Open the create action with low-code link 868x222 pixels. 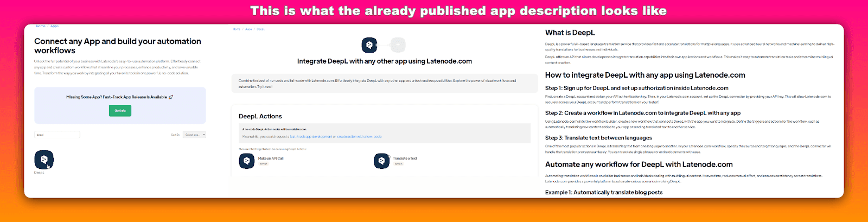coord(359,137)
